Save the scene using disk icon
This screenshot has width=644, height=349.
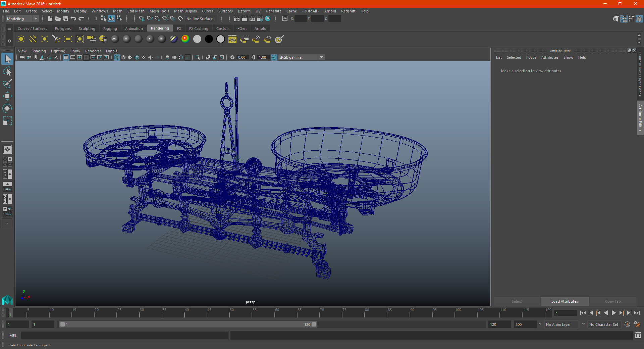pos(66,19)
